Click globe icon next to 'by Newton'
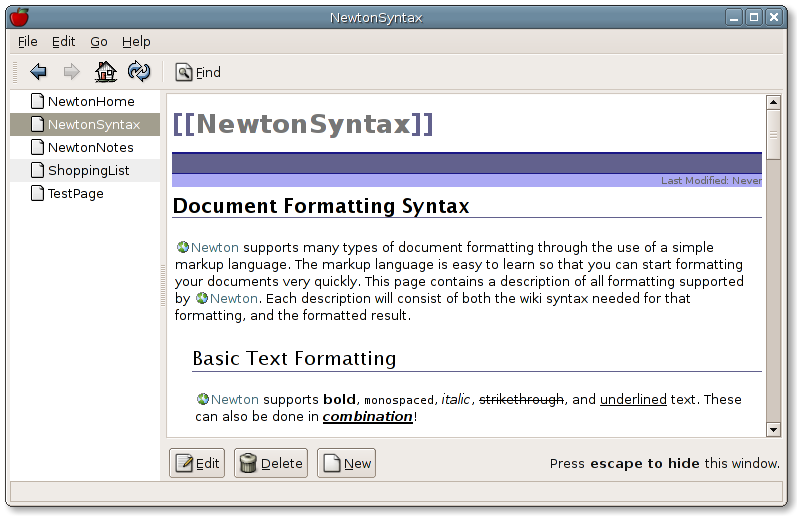This screenshot has height=516, width=797. tap(202, 298)
